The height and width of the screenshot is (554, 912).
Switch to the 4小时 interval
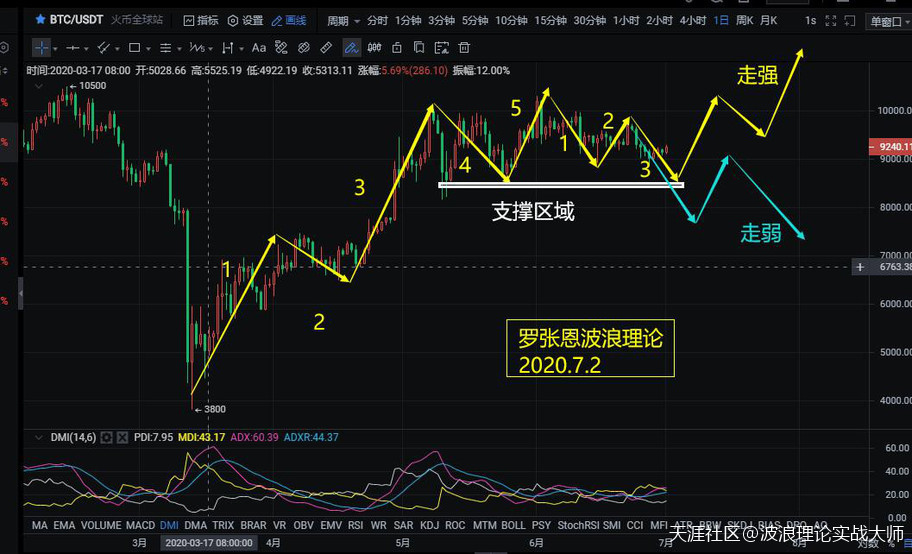click(x=693, y=21)
